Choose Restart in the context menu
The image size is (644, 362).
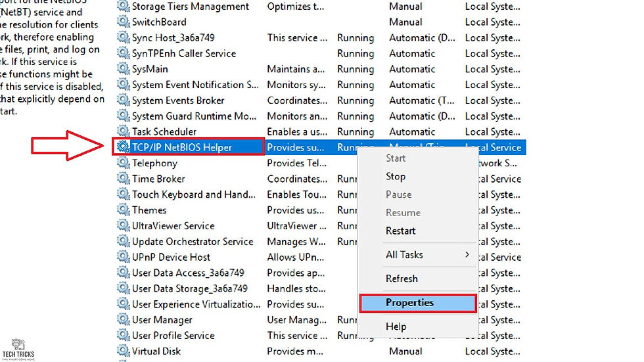tap(400, 231)
